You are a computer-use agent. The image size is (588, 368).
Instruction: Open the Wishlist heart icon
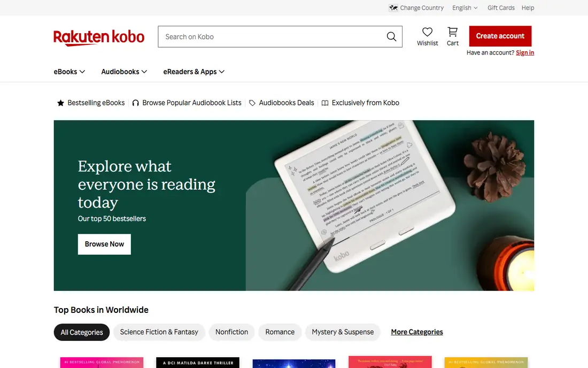click(427, 32)
